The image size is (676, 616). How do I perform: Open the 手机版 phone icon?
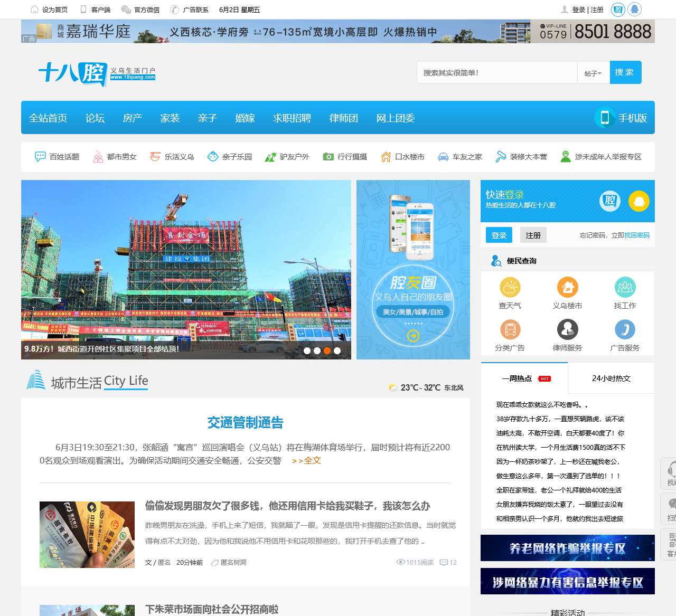(605, 118)
